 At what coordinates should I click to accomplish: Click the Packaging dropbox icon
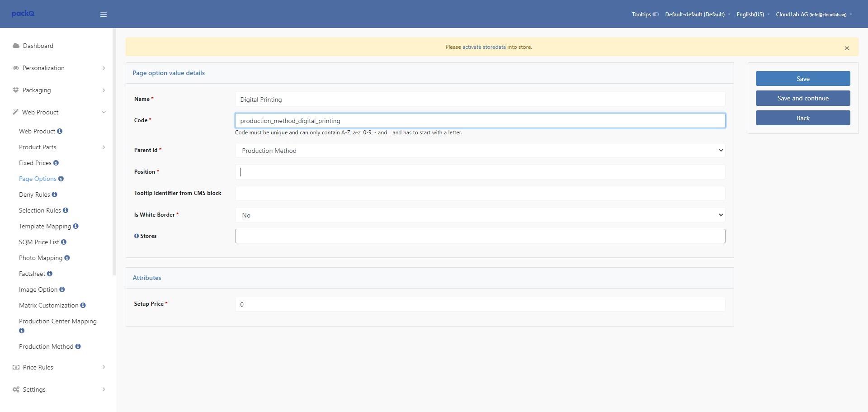tap(16, 90)
